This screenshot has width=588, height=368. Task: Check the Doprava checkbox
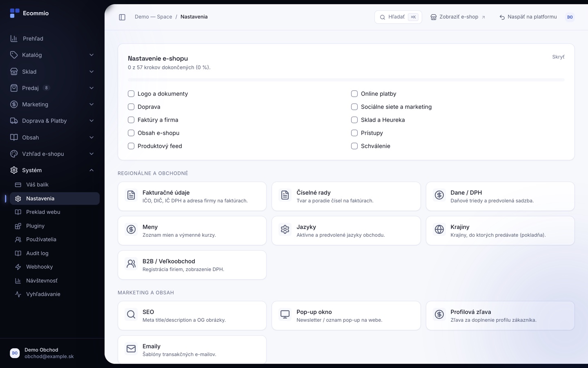(131, 107)
